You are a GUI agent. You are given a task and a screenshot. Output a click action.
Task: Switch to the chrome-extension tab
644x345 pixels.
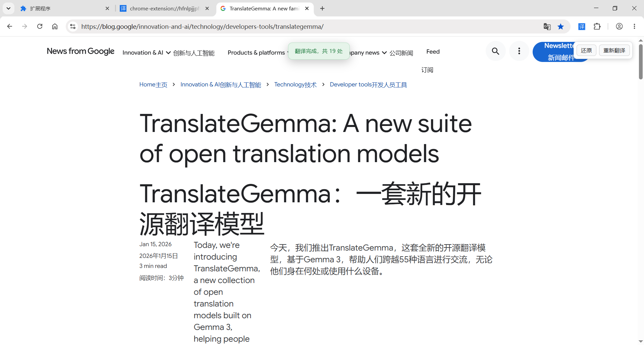tap(164, 8)
